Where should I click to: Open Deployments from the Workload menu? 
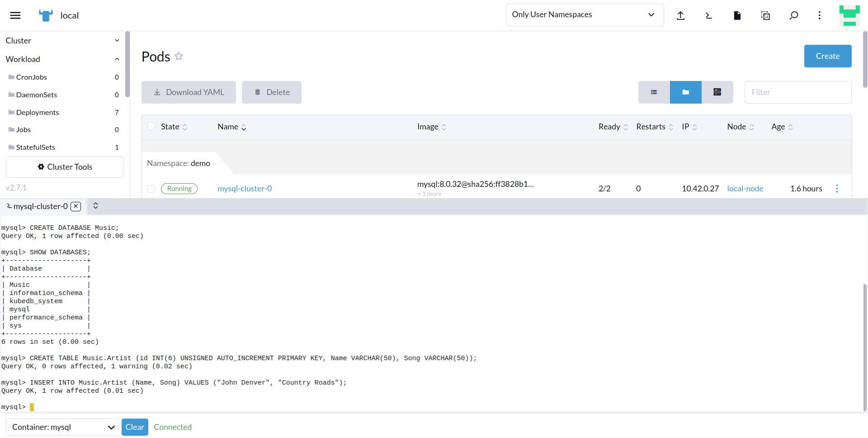[38, 112]
